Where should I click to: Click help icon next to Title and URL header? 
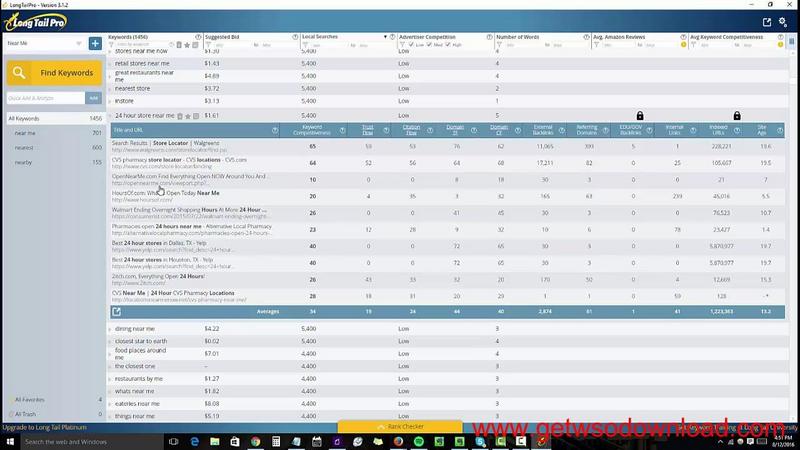pos(275,131)
